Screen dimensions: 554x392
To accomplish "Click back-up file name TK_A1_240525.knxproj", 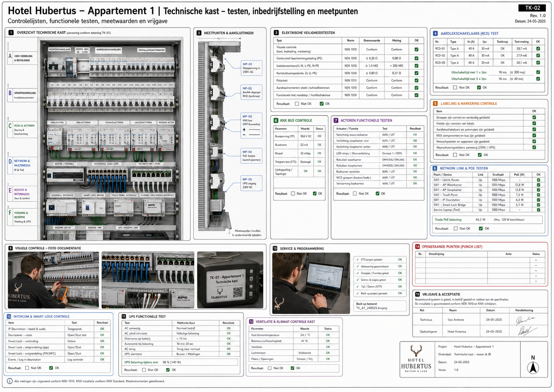I will [372, 308].
